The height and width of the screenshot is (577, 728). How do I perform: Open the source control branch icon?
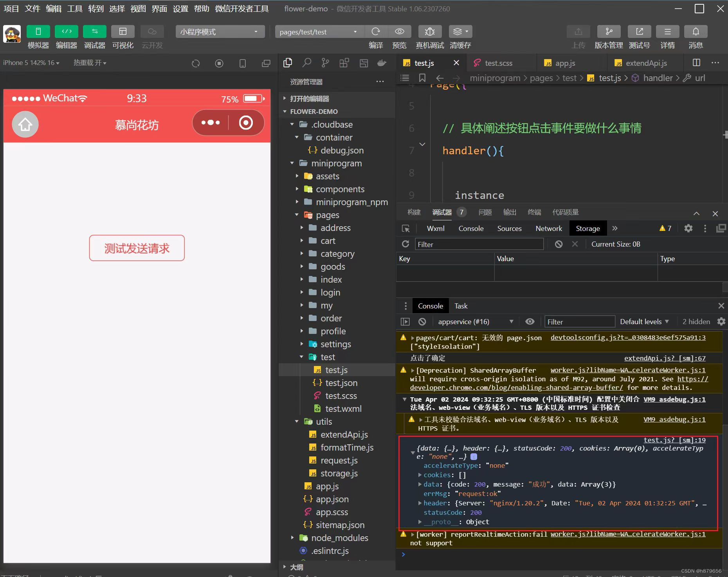[x=325, y=63]
